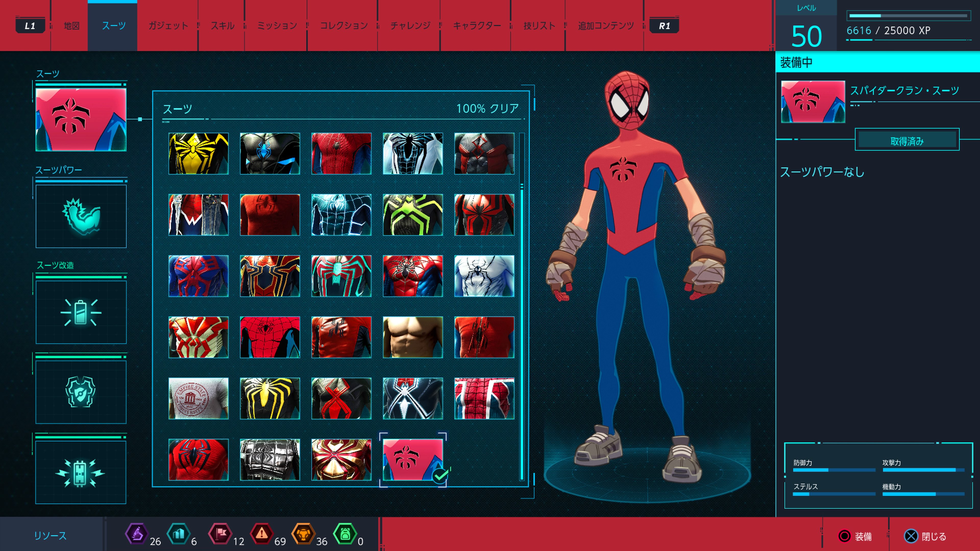
Task: Open the スキル tab
Action: pyautogui.click(x=223, y=26)
